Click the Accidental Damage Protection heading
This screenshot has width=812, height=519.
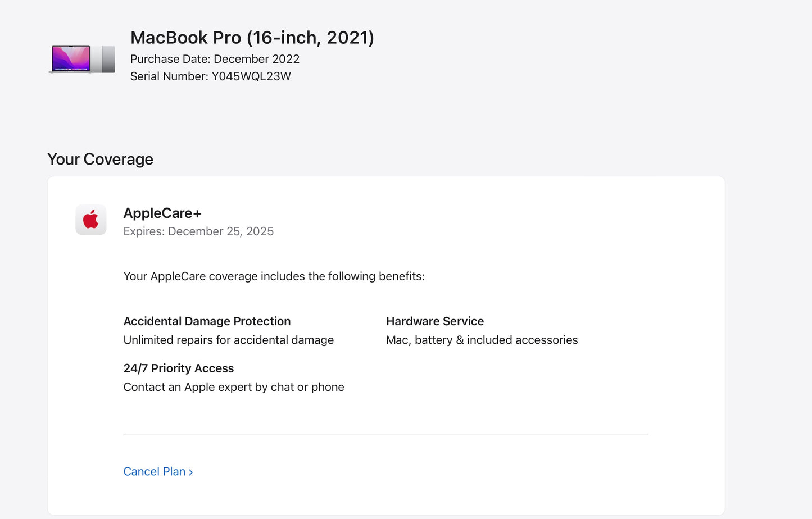click(x=207, y=321)
